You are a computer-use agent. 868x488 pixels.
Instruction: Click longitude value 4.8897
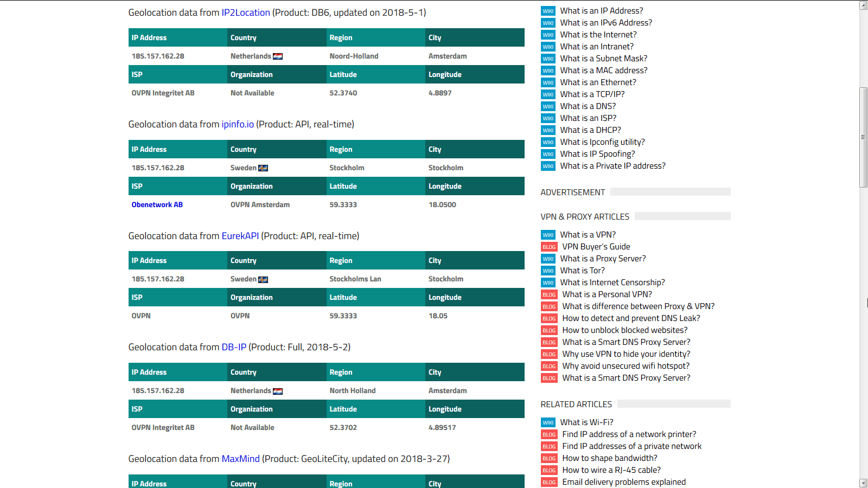[440, 93]
